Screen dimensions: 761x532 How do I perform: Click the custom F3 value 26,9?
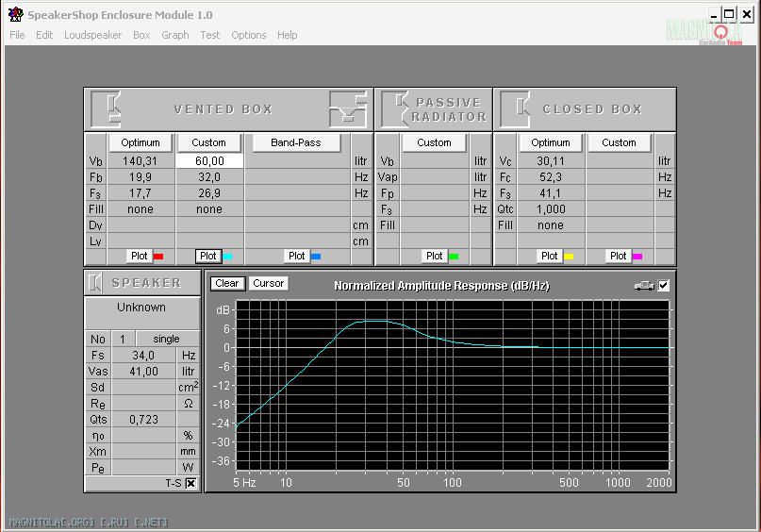209,193
